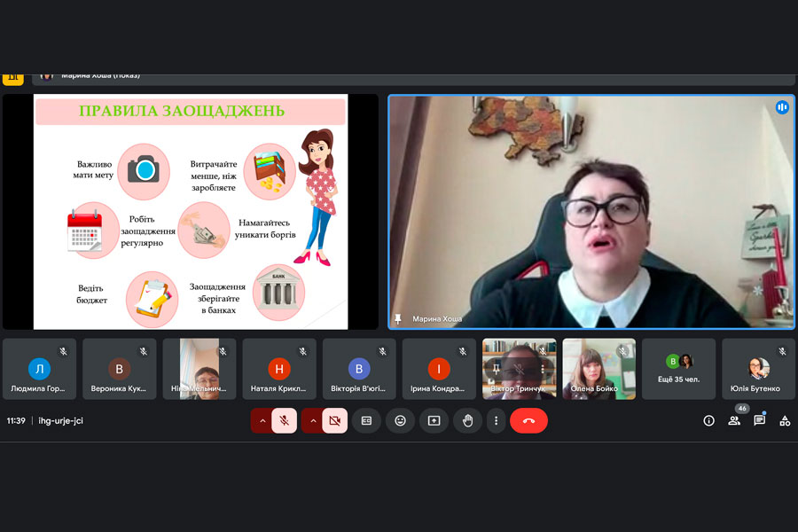The height and width of the screenshot is (532, 798).
Task: Open activities shapes icon
Action: [785, 420]
